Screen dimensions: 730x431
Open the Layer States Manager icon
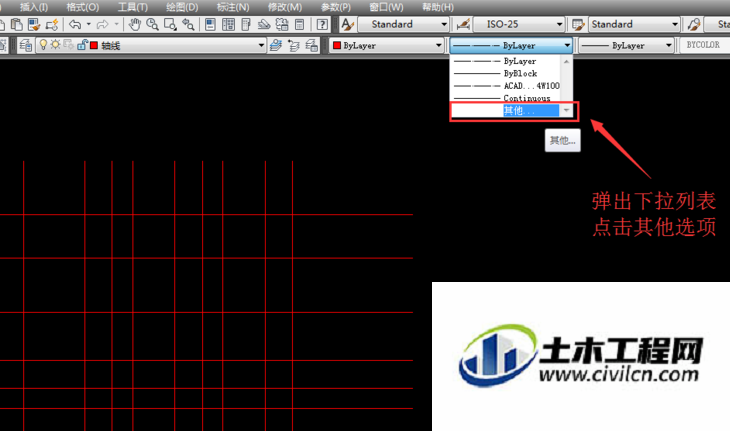pos(311,45)
